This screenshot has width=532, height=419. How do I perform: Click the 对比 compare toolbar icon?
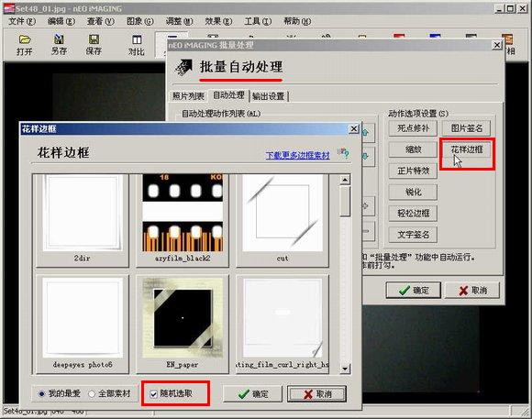pos(137,45)
